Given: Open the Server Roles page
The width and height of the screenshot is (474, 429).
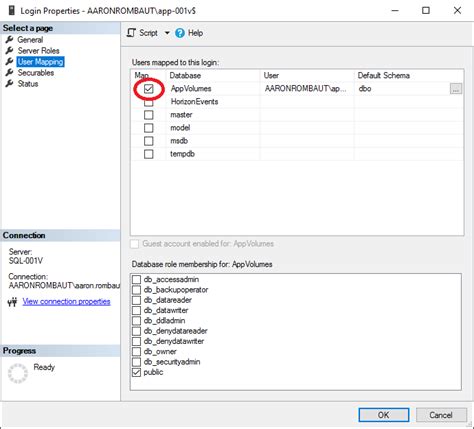Looking at the screenshot, I should [38, 51].
